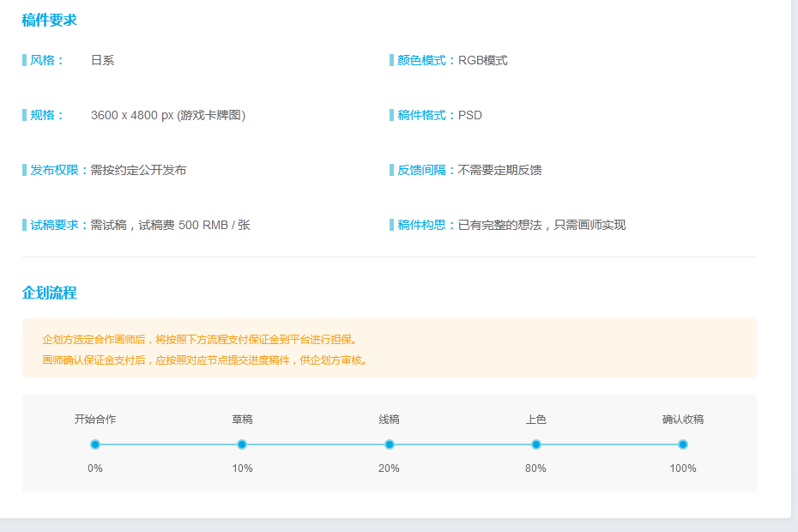Click the 20% progress value
798x532 pixels.
389,469
